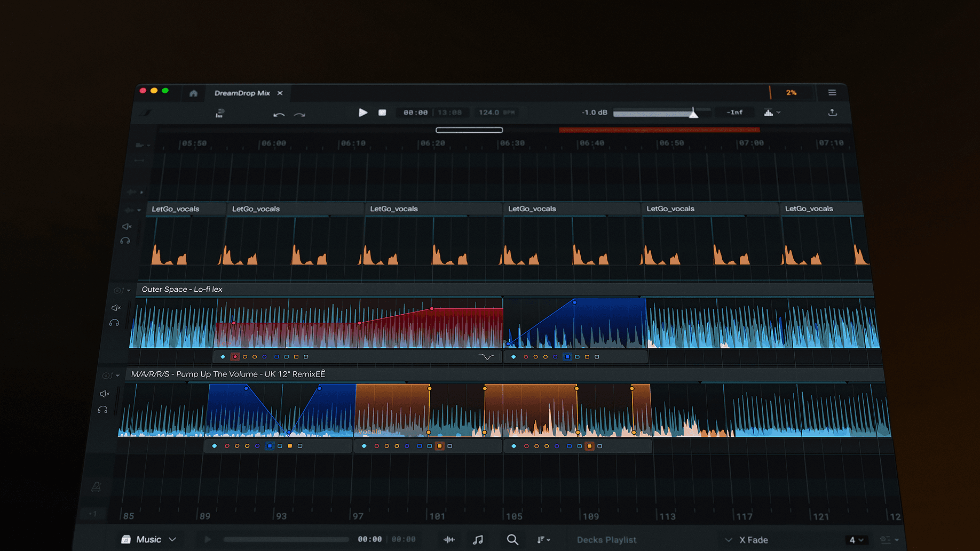Click the music note icon in the bottom bar
The image size is (980, 551).
[478, 539]
